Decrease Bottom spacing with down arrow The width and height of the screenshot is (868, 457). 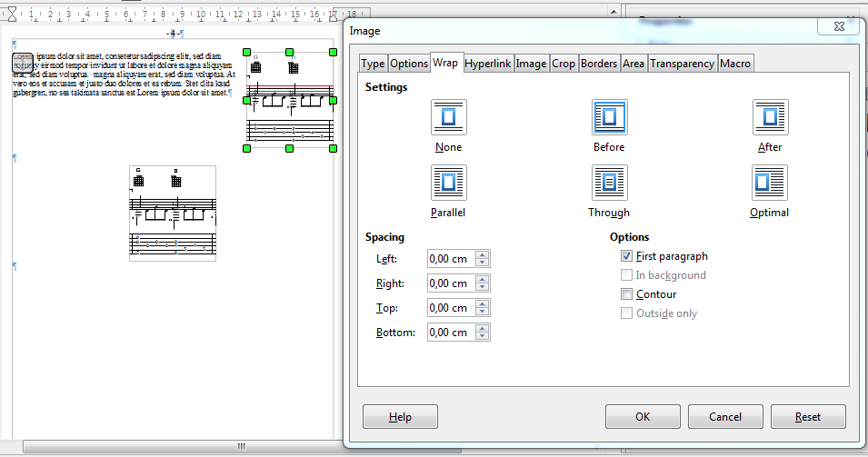(482, 336)
